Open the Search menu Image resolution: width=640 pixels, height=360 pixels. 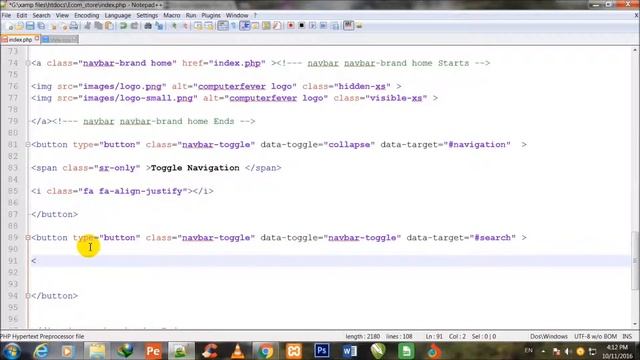41,16
